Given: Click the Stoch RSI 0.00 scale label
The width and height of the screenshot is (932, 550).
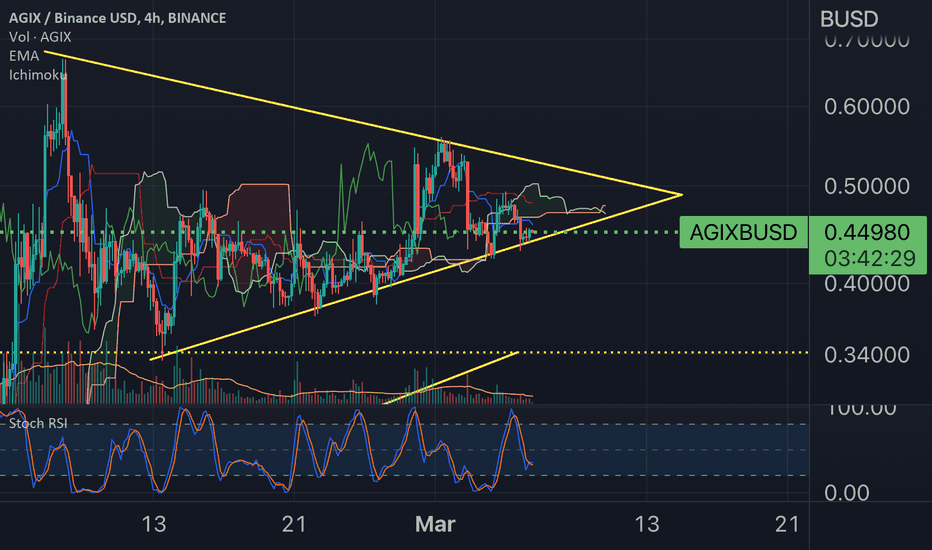Looking at the screenshot, I should pos(846,493).
